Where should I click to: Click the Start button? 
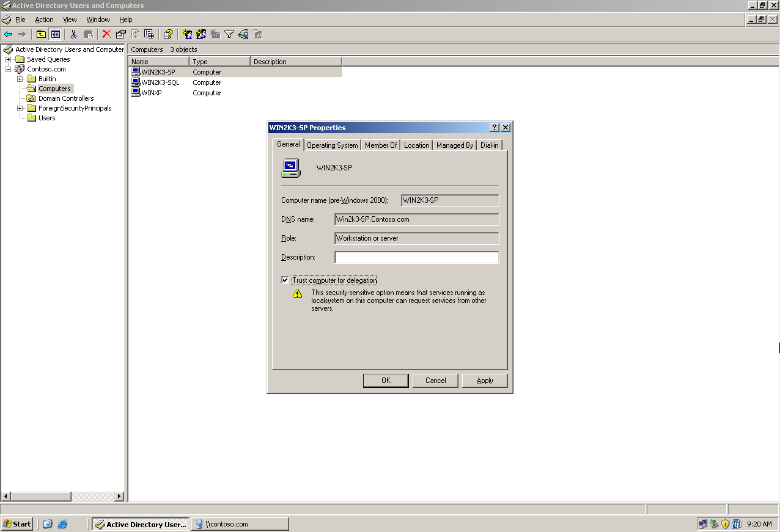pos(17,524)
